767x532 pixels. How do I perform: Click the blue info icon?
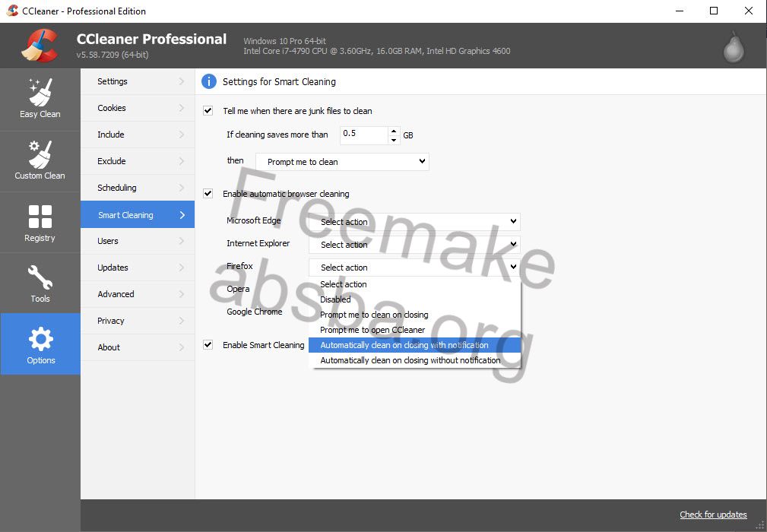(209, 81)
